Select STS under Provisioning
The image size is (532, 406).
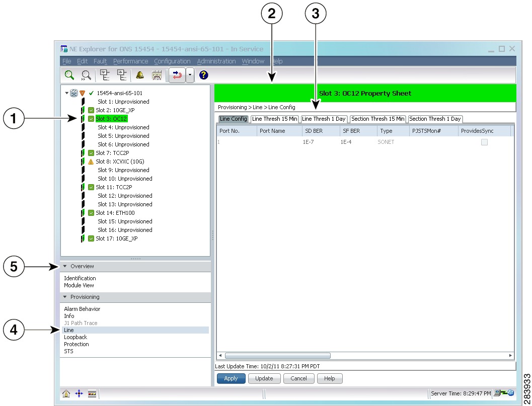68,351
